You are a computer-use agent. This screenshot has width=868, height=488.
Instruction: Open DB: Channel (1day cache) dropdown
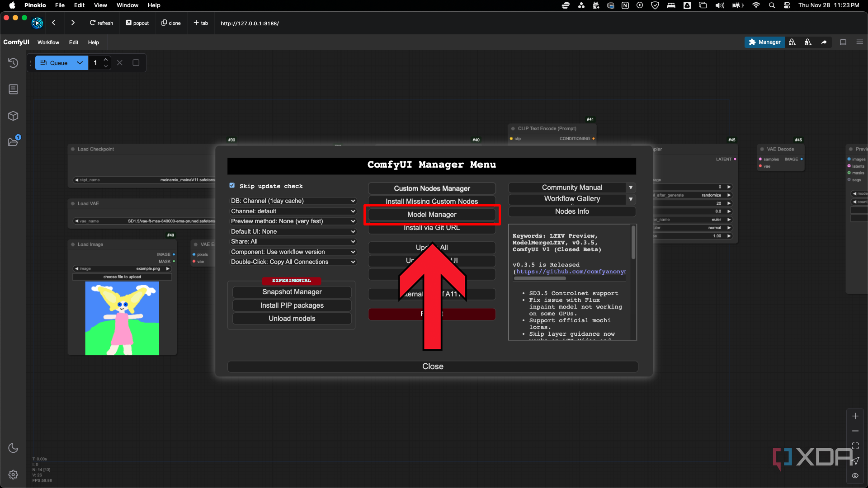click(x=293, y=201)
